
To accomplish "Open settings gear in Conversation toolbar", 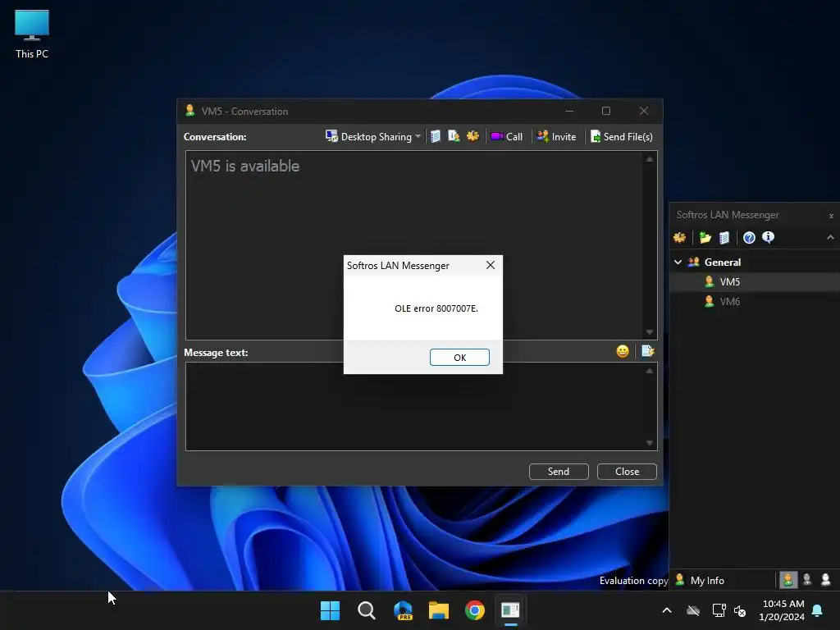I will click(472, 137).
